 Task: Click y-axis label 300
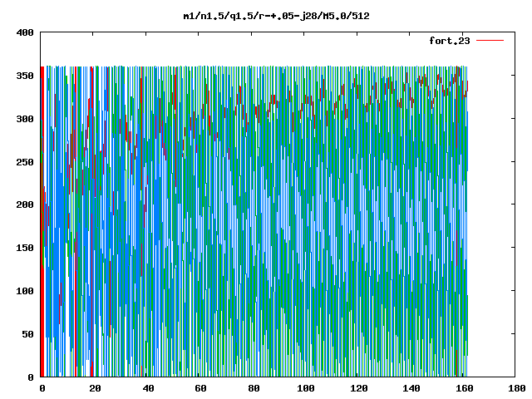[25, 119]
